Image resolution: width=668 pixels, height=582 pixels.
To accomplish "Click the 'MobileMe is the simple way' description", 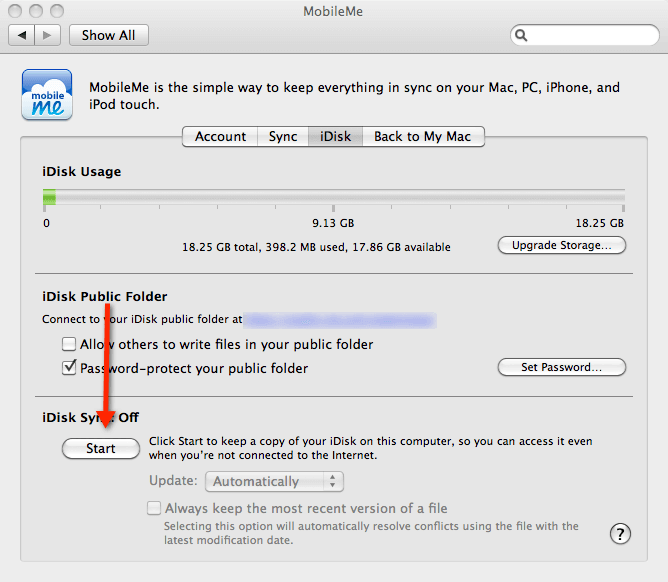I will coord(354,96).
